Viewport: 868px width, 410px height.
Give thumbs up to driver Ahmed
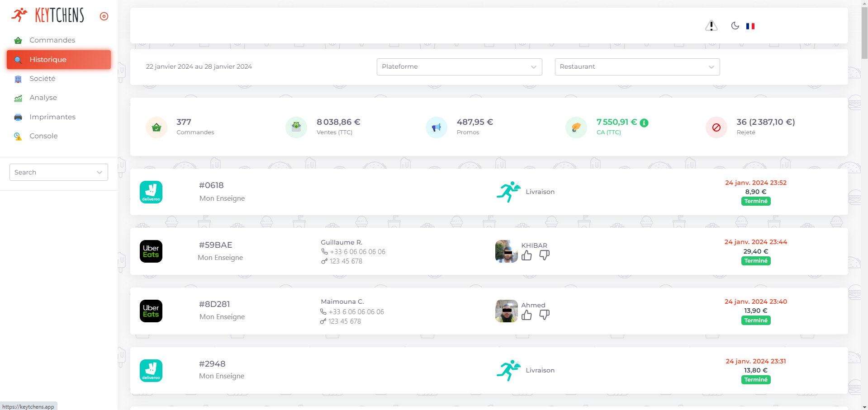526,315
